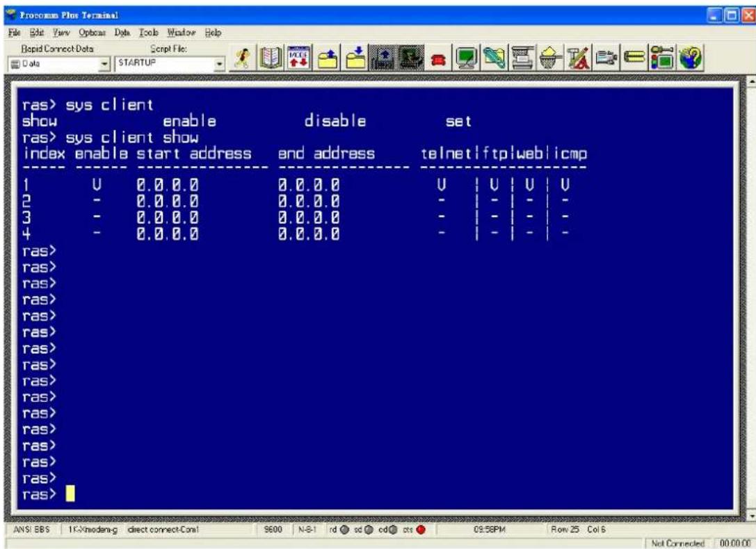Screen dimensions: 756x549
Task: Click the 09:58PM clock in status bar
Action: pyautogui.click(x=489, y=530)
